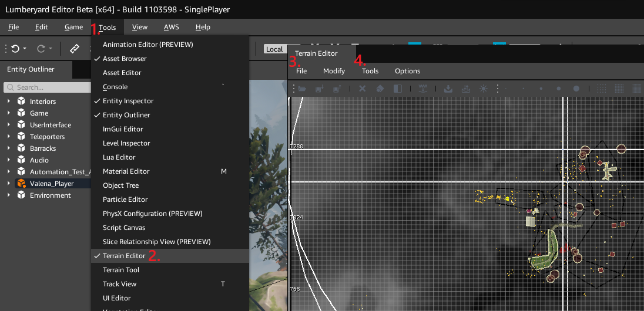The width and height of the screenshot is (644, 311).
Task: Expand the Game entity node
Action: point(9,113)
